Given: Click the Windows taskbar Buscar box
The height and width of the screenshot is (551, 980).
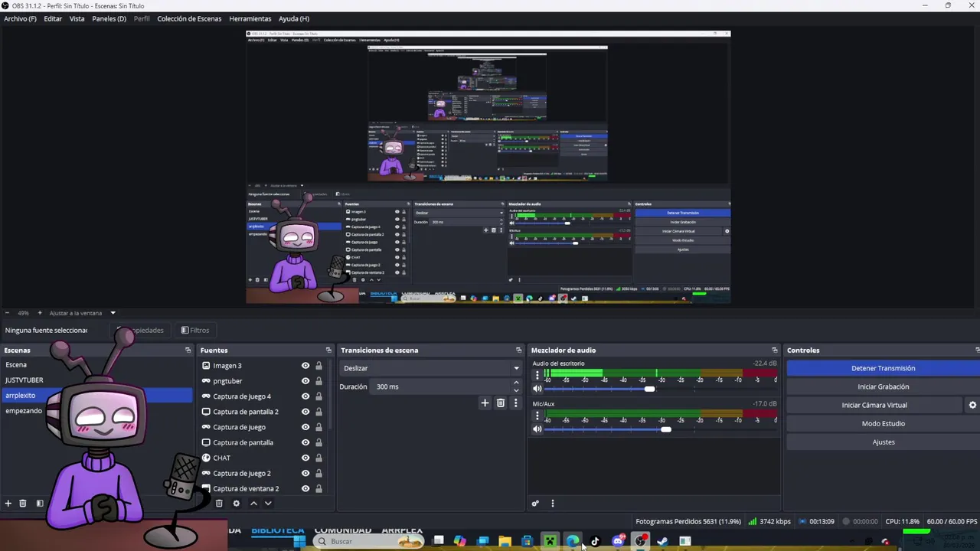Looking at the screenshot, I should [367, 541].
